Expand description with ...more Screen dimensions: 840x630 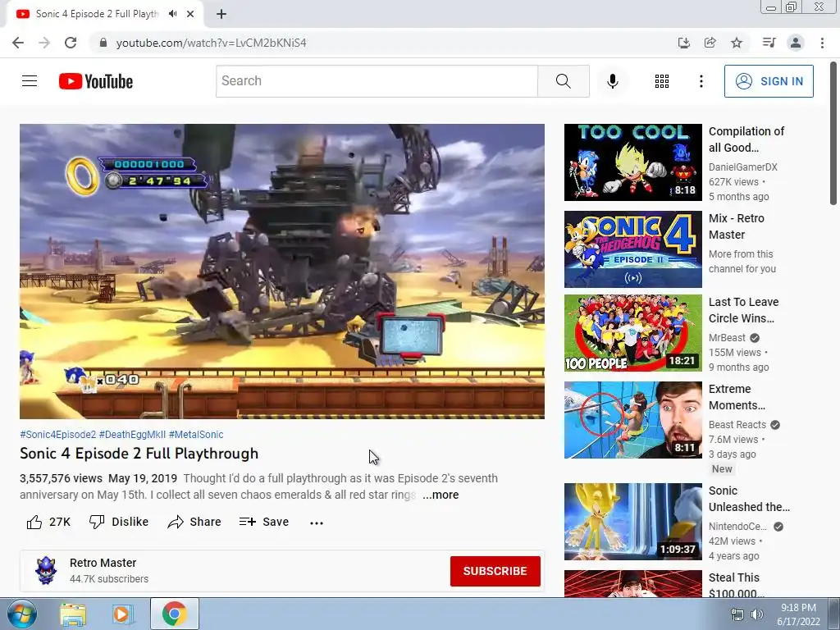coord(441,495)
